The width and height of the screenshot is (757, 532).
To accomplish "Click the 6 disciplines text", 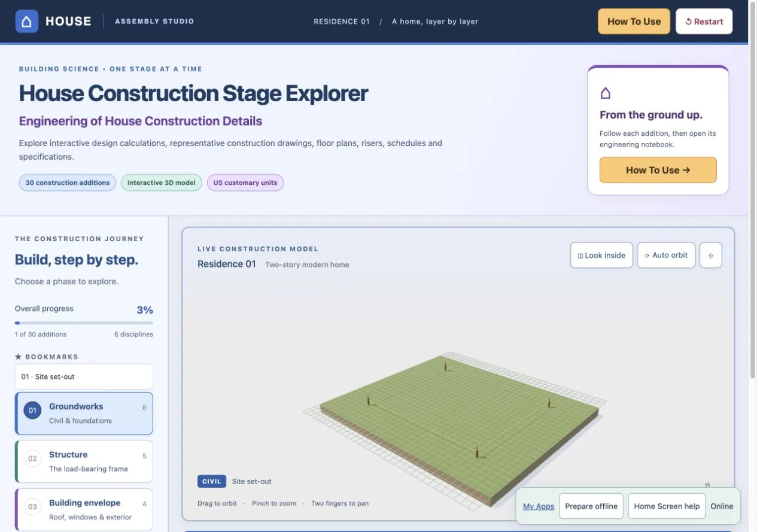I will [x=133, y=335].
